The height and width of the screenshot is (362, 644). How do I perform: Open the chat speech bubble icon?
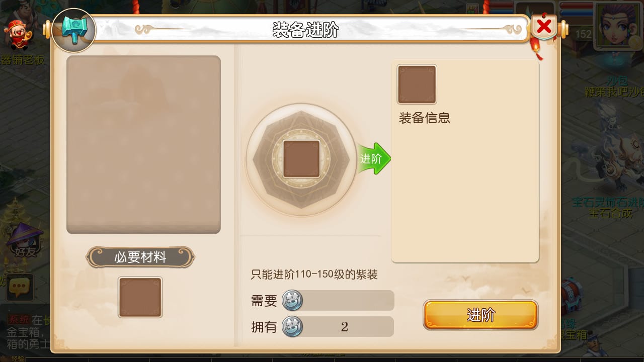[20, 288]
